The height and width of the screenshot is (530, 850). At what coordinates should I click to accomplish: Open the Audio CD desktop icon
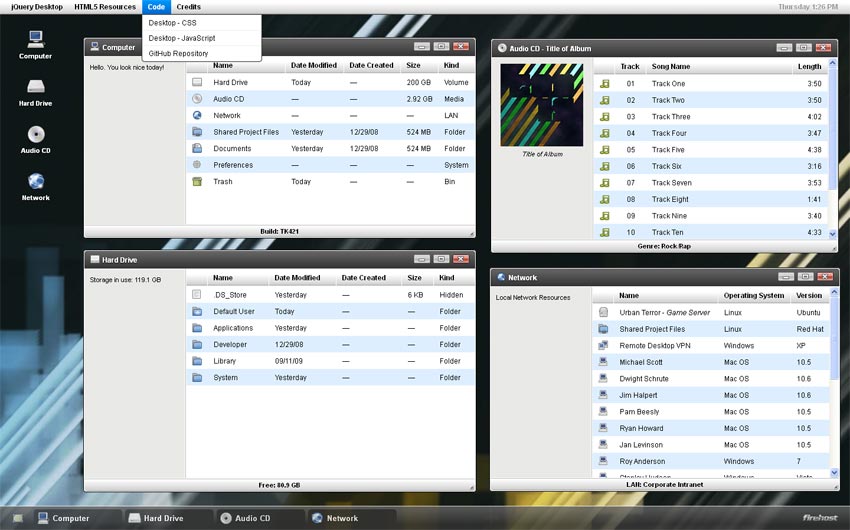pyautogui.click(x=36, y=136)
